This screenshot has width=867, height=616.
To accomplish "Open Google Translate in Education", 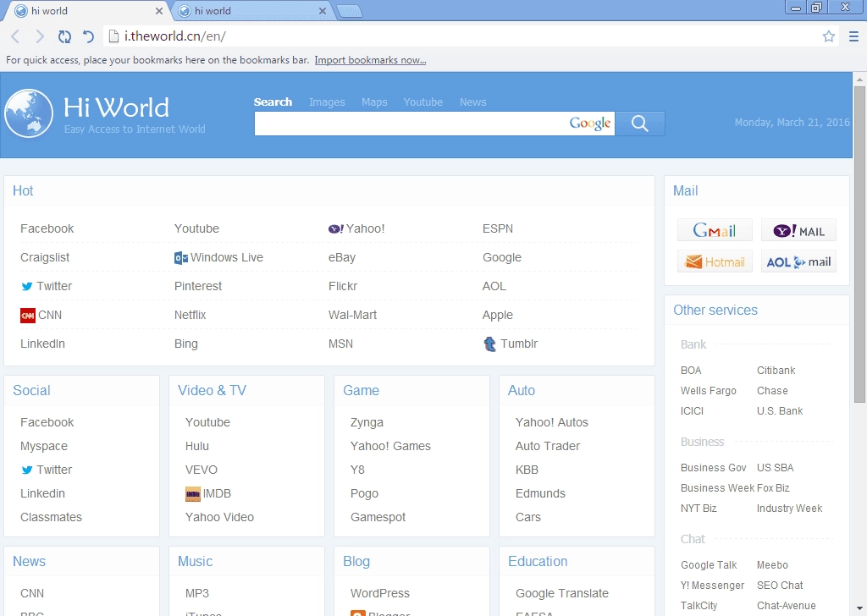I will coord(562,593).
